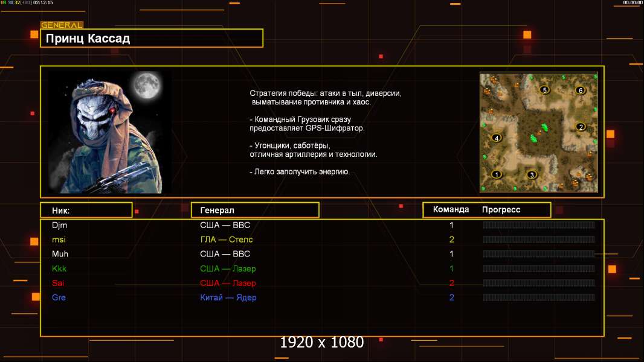Click team number 1 in Djm's row
Screen dimensions: 644x362
(x=451, y=225)
